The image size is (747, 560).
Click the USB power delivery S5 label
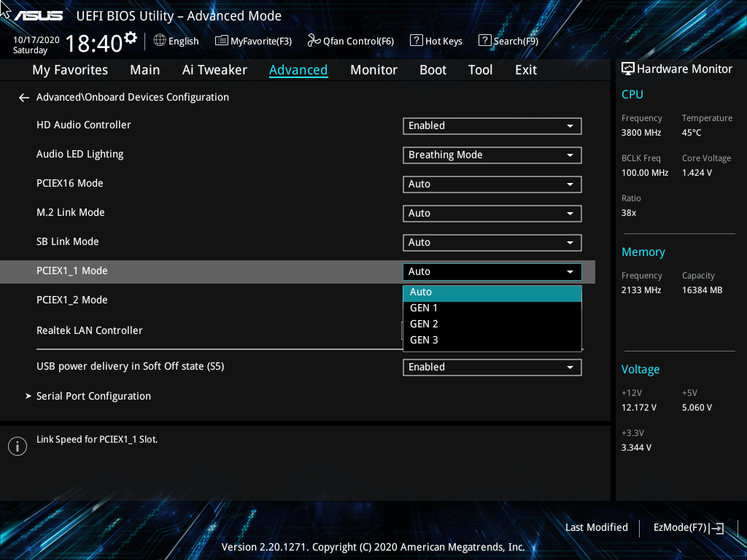(x=130, y=366)
